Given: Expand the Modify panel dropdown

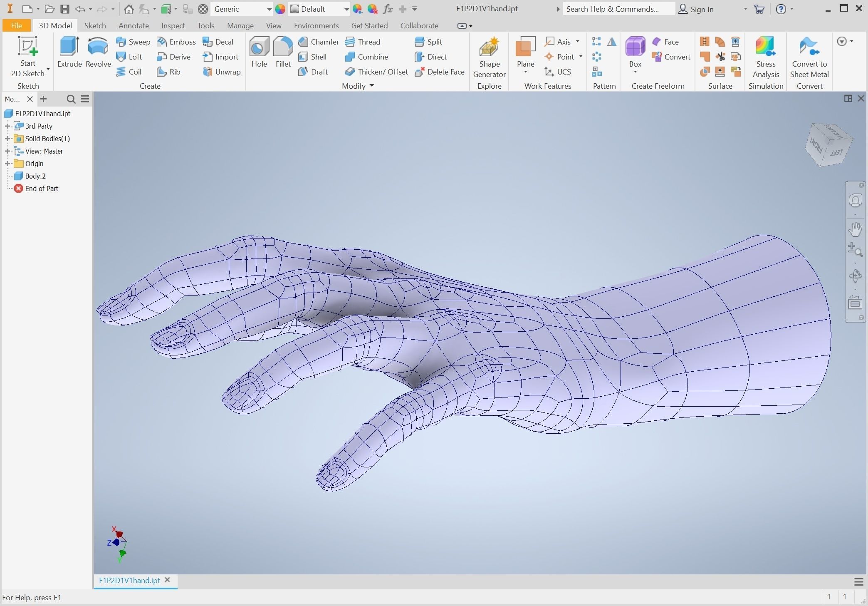Looking at the screenshot, I should 371,86.
